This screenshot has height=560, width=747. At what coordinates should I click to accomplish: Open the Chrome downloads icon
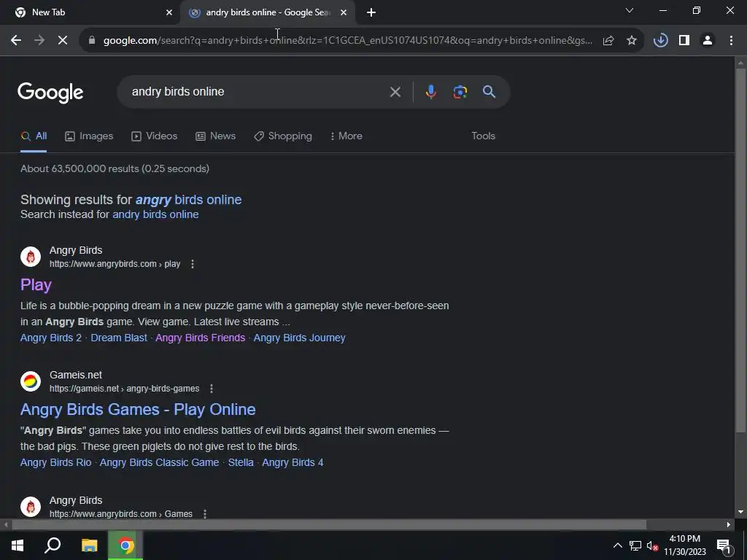pos(661,41)
